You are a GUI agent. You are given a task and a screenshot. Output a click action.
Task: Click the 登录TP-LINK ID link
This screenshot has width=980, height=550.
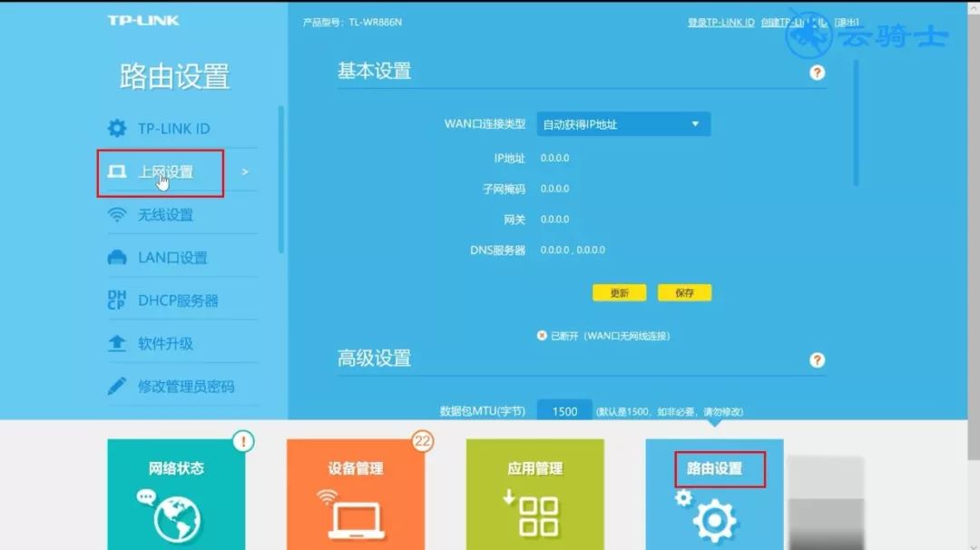(720, 22)
